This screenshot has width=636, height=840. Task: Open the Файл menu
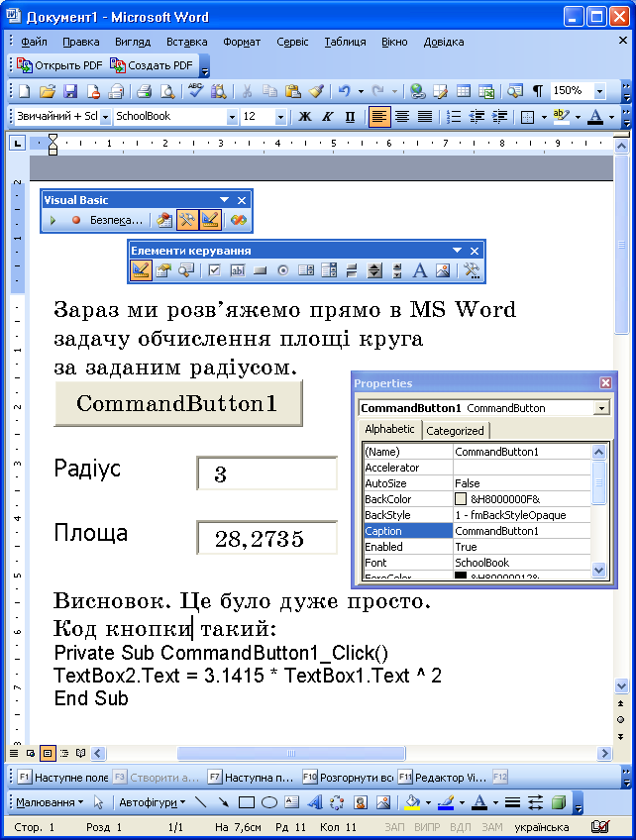pos(34,42)
